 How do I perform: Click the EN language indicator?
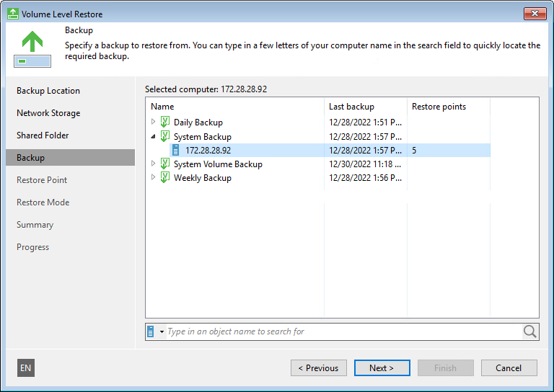[x=26, y=368]
